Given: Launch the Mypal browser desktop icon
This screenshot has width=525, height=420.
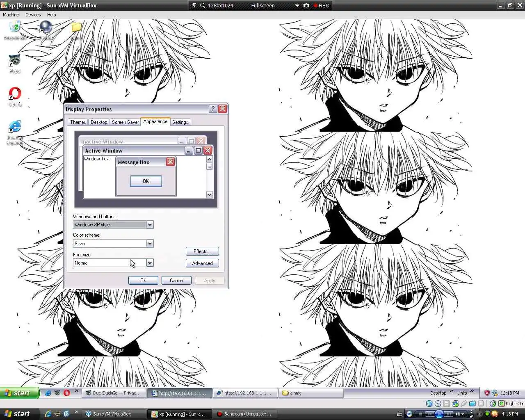Looking at the screenshot, I should click(15, 64).
